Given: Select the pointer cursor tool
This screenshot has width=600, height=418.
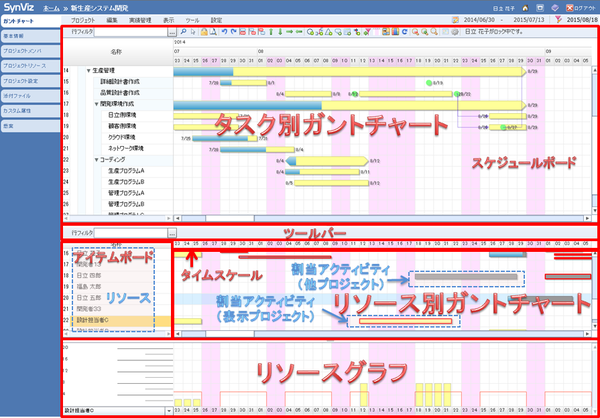Looking at the screenshot, I should (193, 32).
